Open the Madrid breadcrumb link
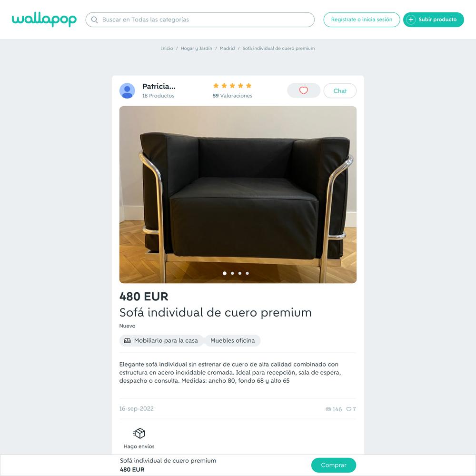Image resolution: width=476 pixels, height=476 pixels. pos(228,48)
